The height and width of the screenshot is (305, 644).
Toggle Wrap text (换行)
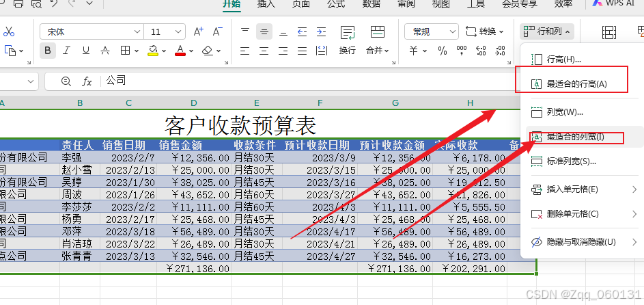click(x=347, y=41)
